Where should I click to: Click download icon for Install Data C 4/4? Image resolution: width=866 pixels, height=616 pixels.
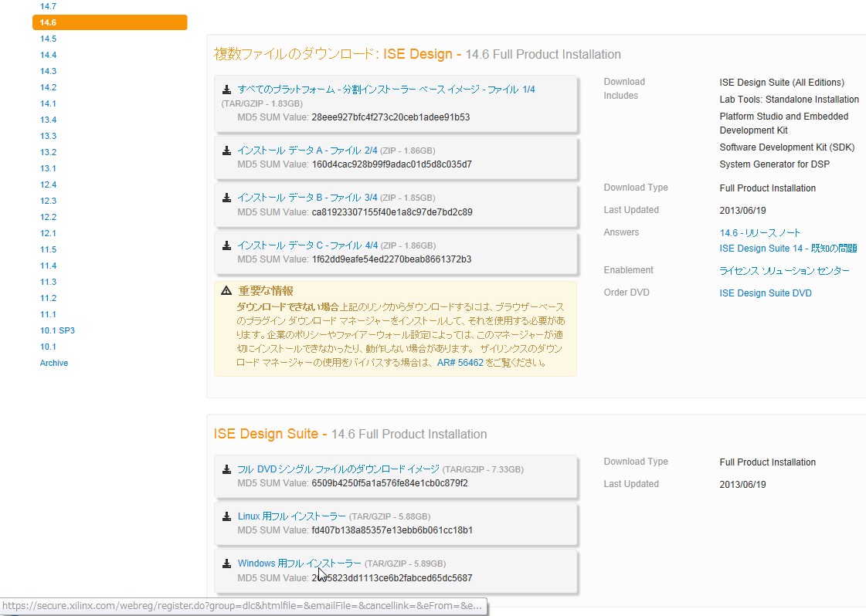click(226, 245)
